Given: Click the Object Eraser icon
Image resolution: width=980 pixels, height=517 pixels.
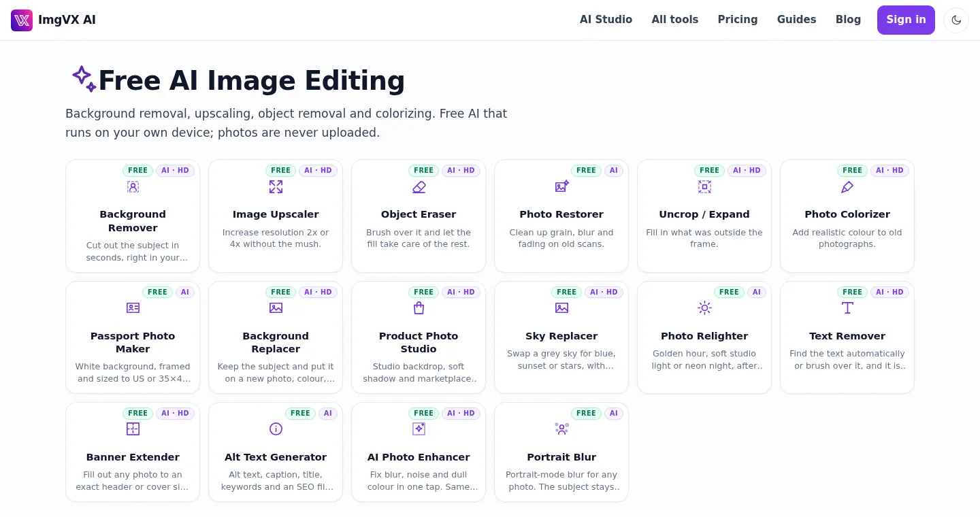Looking at the screenshot, I should click(419, 186).
